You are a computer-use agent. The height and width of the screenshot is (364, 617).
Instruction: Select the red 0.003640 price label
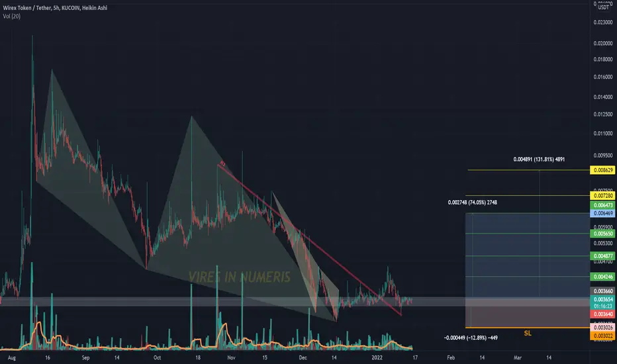(603, 314)
